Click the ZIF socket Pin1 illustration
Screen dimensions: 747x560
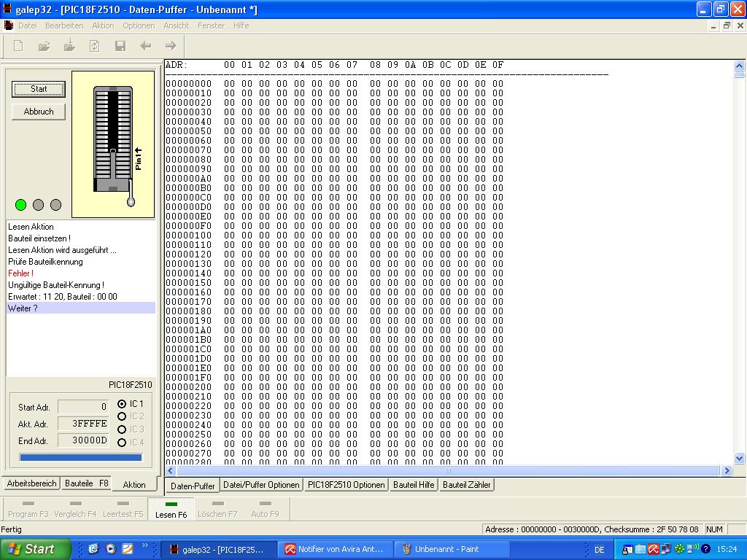pyautogui.click(x=113, y=144)
